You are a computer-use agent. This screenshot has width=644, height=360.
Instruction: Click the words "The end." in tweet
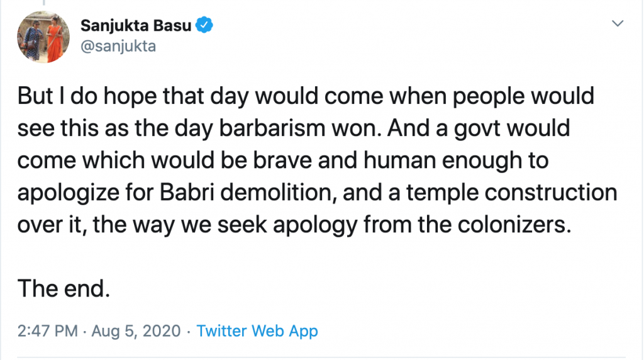click(64, 288)
